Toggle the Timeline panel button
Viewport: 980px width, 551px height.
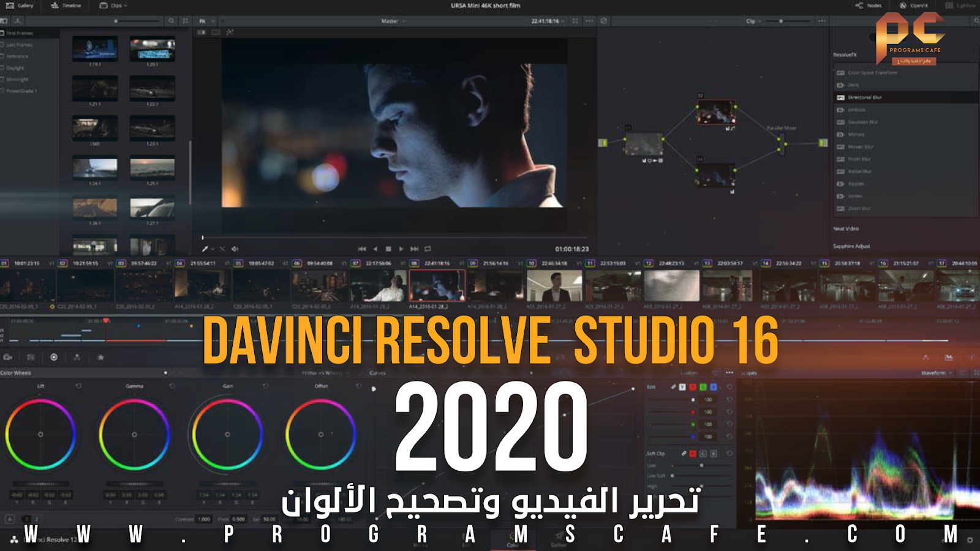[66, 6]
